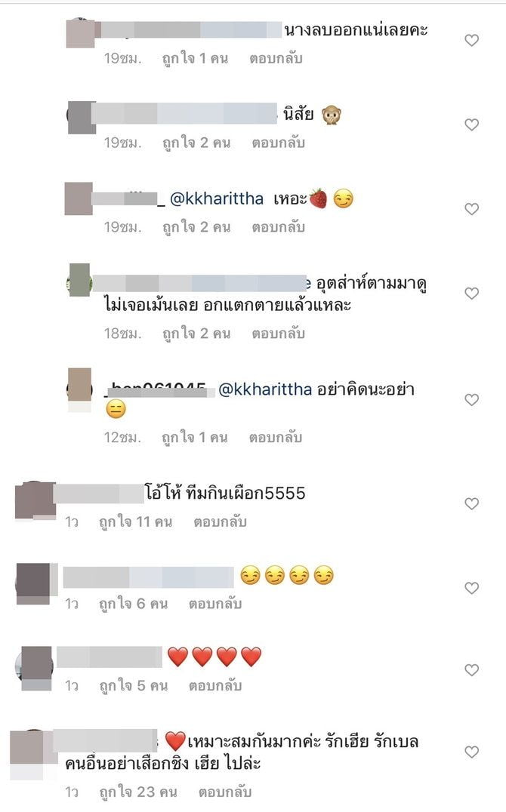Image resolution: width=506 pixels, height=812 pixels.
Task: Open @kkharittha mention in the 'อย่าคิดนะอย่า' comment
Action: (265, 389)
